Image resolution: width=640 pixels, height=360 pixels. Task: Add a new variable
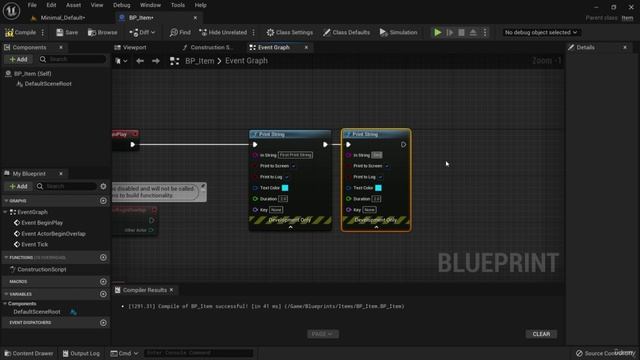tap(103, 294)
